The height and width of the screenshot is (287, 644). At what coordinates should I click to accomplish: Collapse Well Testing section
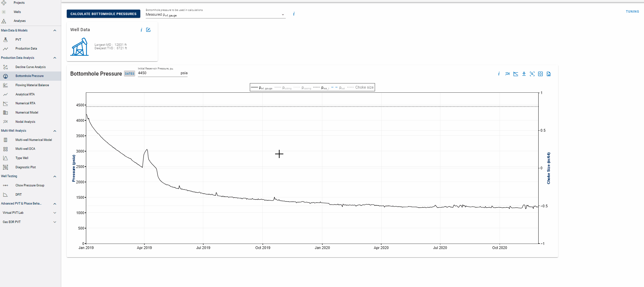pyautogui.click(x=55, y=177)
